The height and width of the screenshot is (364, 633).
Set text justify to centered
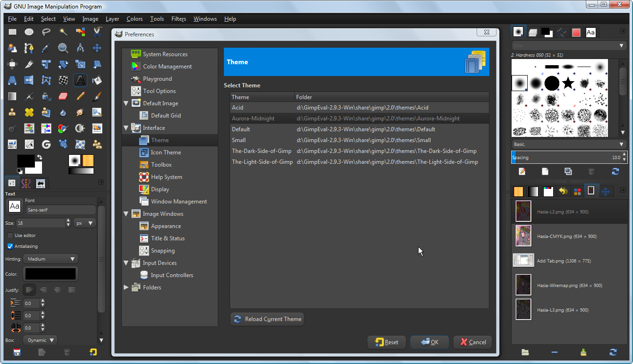point(58,289)
